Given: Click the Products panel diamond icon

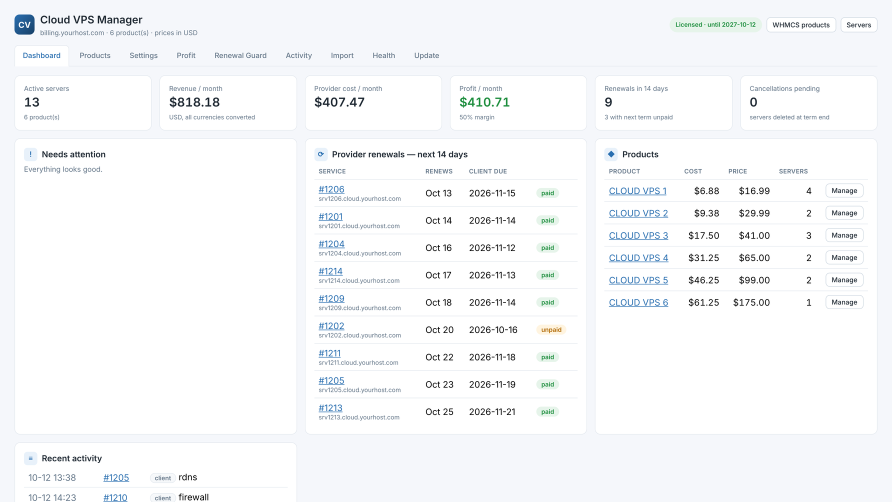Looking at the screenshot, I should coord(611,154).
